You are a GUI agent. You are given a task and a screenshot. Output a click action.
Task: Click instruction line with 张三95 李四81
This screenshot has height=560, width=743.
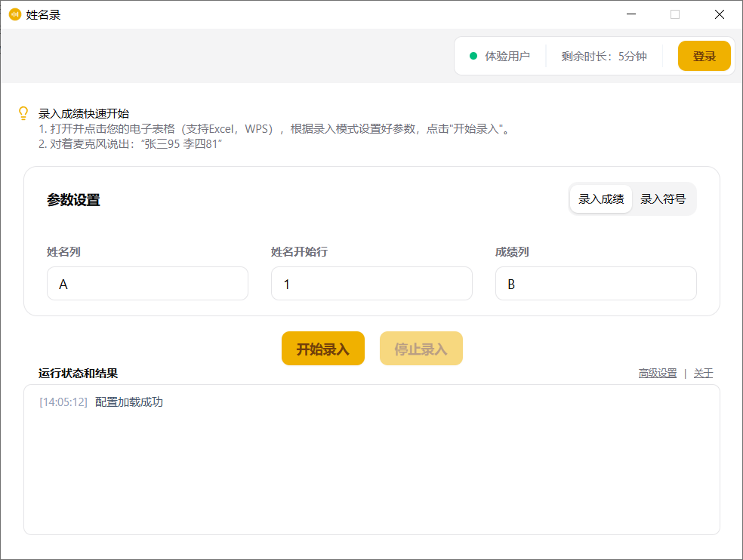click(x=131, y=144)
